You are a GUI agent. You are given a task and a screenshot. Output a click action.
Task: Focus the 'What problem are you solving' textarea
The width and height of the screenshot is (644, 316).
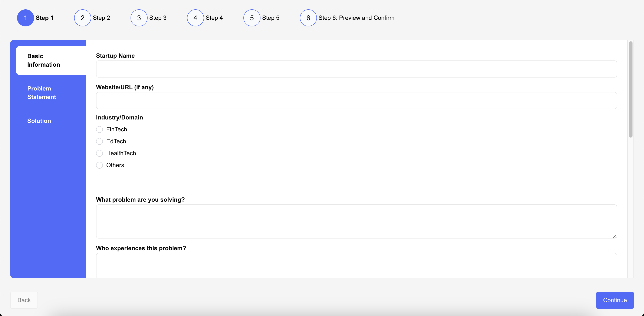point(356,221)
